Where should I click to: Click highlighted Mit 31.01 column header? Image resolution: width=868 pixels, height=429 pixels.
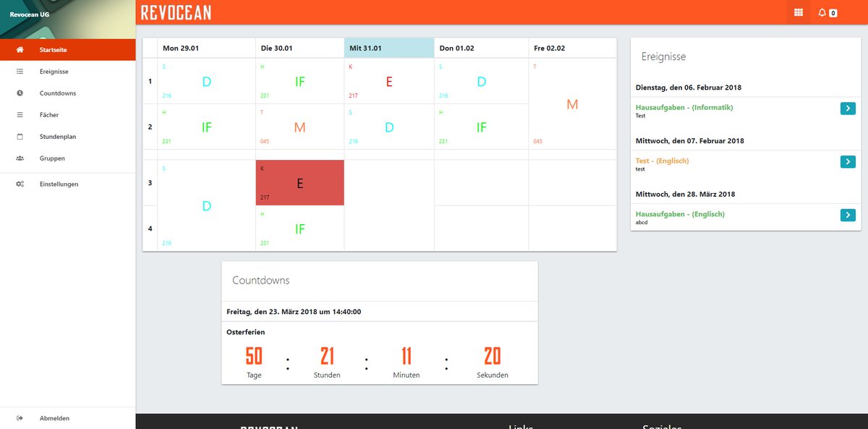[389, 48]
